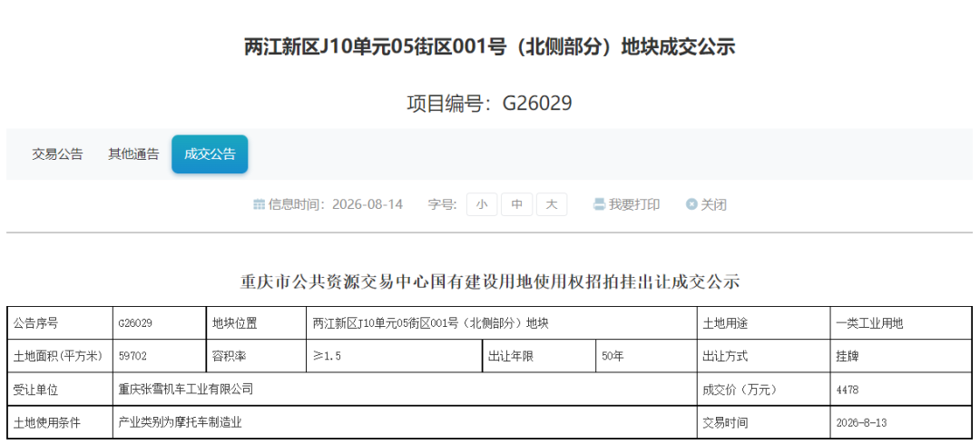Click the 一类工业用地 cell
Viewport: 980px width, 445px height.
901,323
